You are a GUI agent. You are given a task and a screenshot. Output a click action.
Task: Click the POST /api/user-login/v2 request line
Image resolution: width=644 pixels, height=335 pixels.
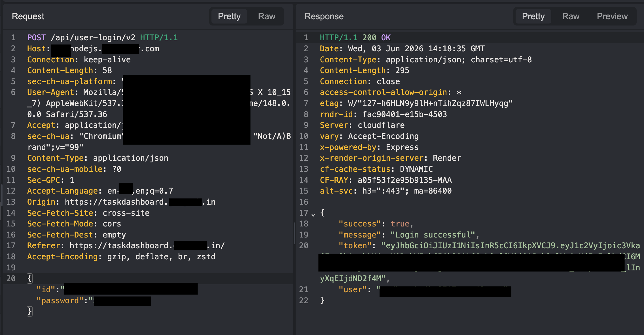click(102, 38)
